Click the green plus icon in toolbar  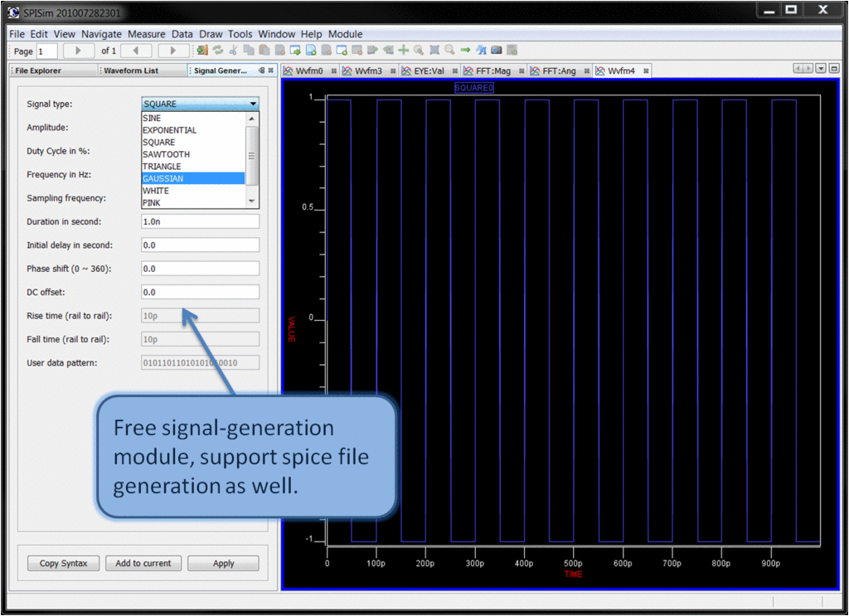click(x=404, y=51)
